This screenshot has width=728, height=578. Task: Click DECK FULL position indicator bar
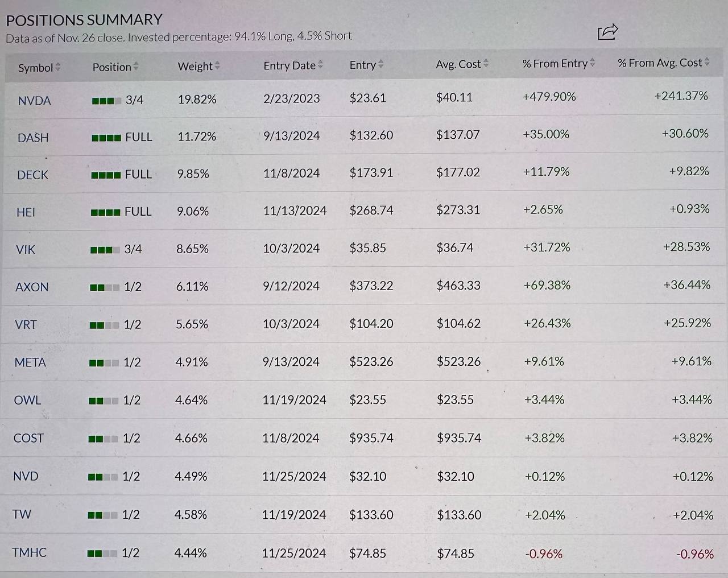coord(106,175)
